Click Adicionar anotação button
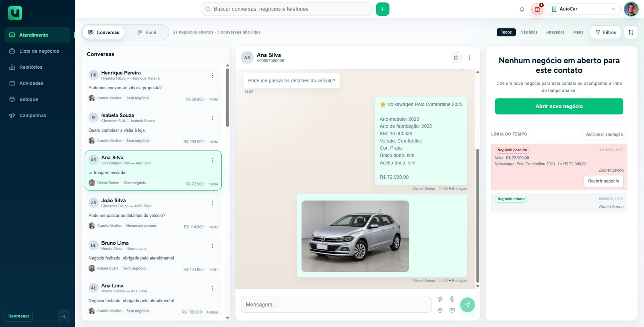 [x=604, y=134]
